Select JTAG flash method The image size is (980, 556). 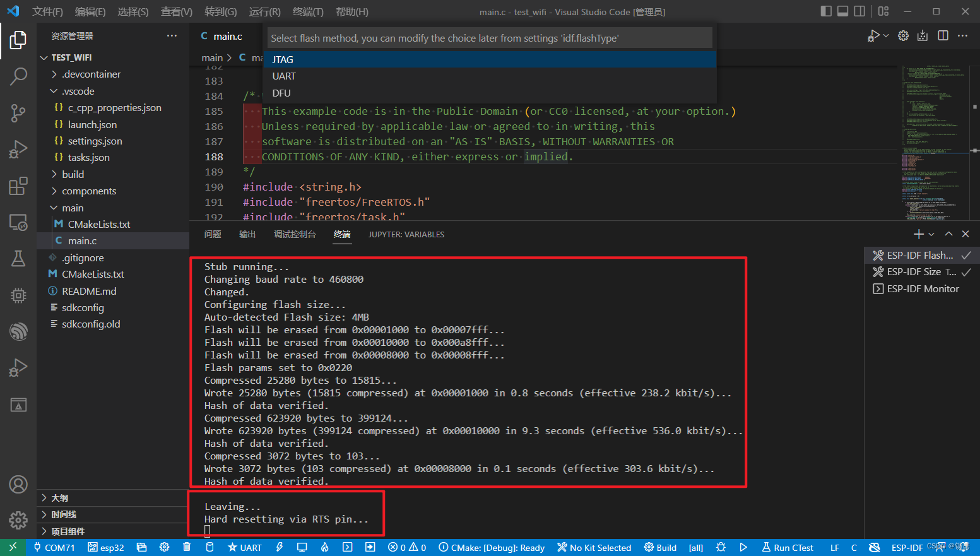pyautogui.click(x=491, y=59)
